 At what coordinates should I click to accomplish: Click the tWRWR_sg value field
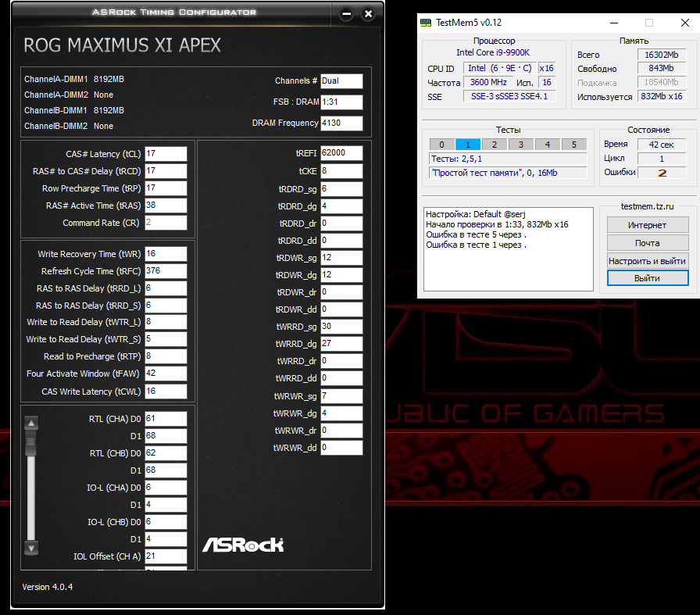pyautogui.click(x=341, y=396)
